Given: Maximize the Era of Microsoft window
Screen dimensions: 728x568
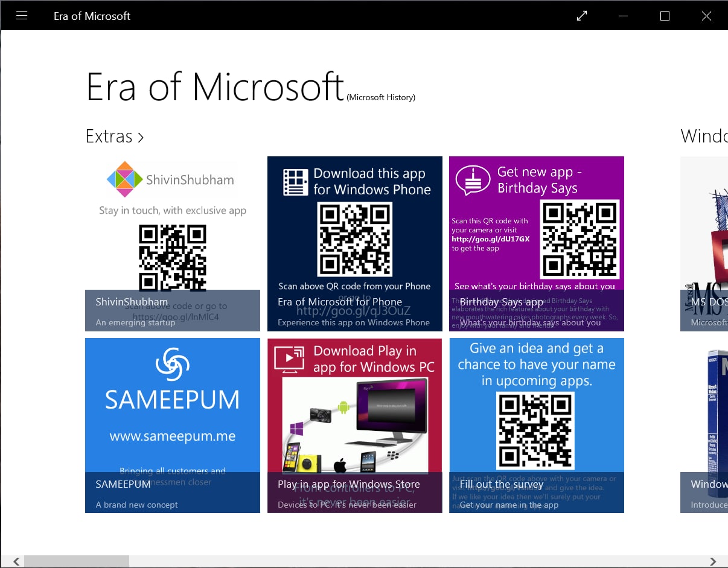Looking at the screenshot, I should (x=665, y=16).
